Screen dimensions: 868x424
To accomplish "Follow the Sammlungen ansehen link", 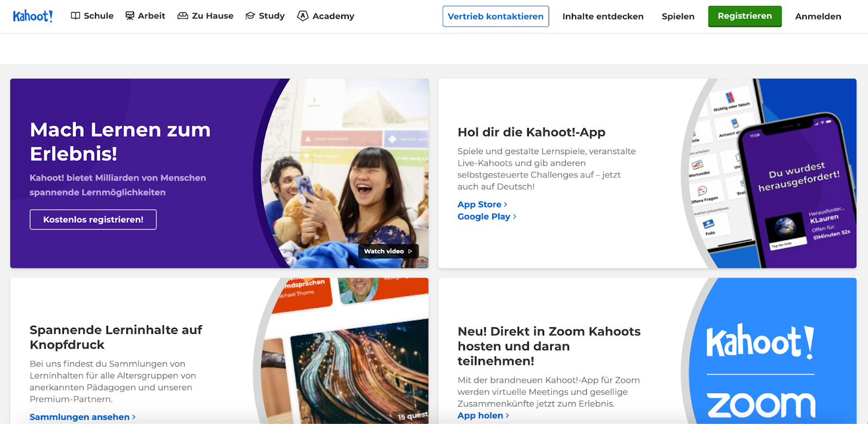I will [82, 417].
